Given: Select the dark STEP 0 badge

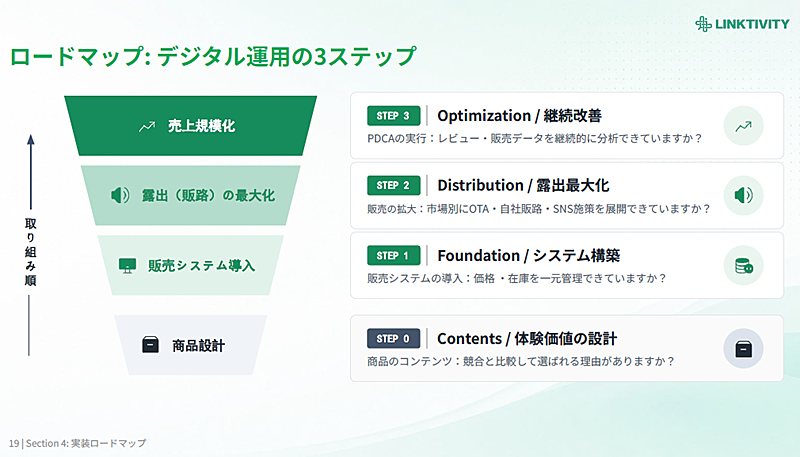Looking at the screenshot, I should 393,339.
